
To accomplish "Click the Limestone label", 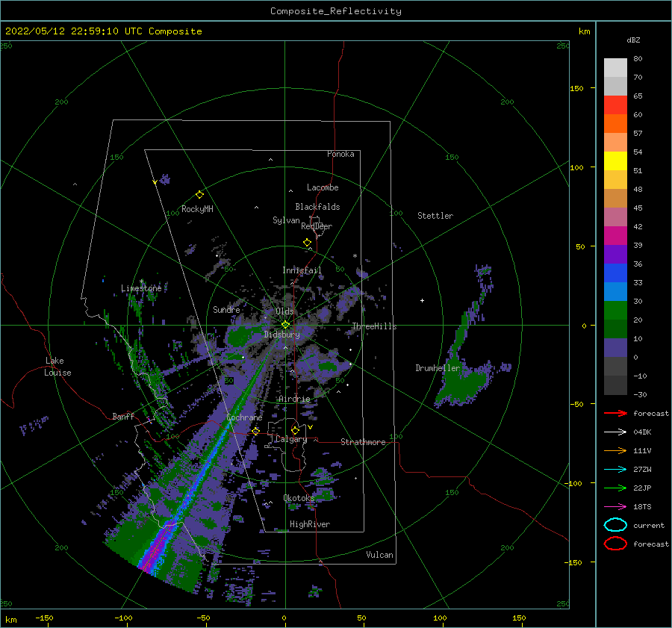I will pyautogui.click(x=141, y=288).
